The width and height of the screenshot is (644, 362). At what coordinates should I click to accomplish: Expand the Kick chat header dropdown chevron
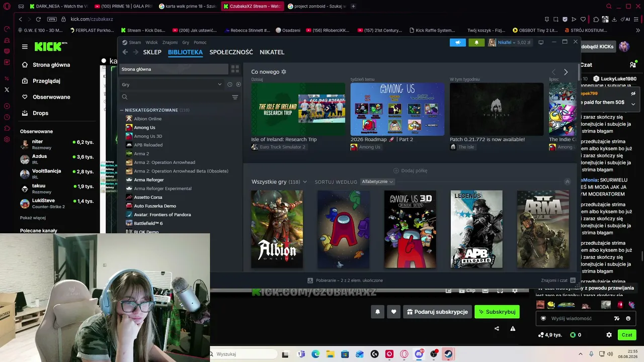[633, 104]
